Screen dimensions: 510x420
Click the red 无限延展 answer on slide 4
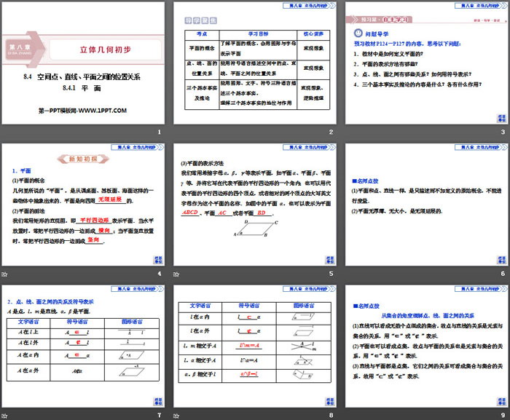pyautogui.click(x=110, y=199)
